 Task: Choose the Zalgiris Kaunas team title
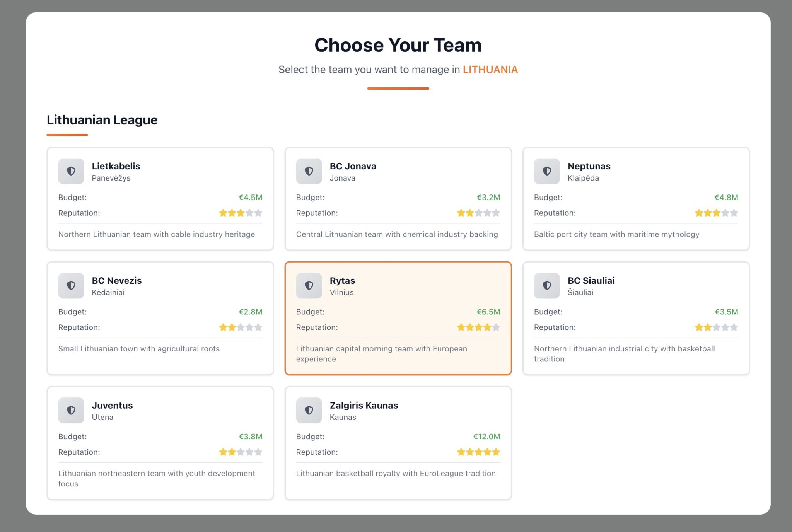pos(364,406)
